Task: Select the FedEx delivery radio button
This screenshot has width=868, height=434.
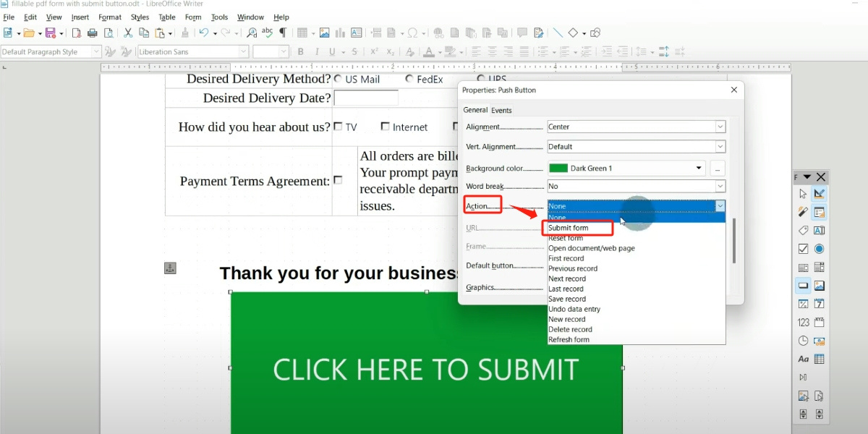Action: click(x=409, y=79)
